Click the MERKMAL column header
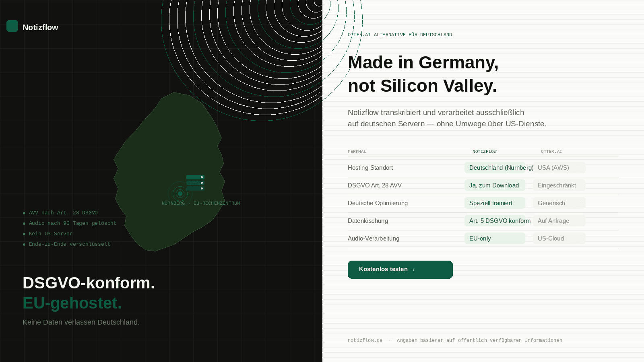Viewport: 644px width, 362px height. pyautogui.click(x=357, y=152)
